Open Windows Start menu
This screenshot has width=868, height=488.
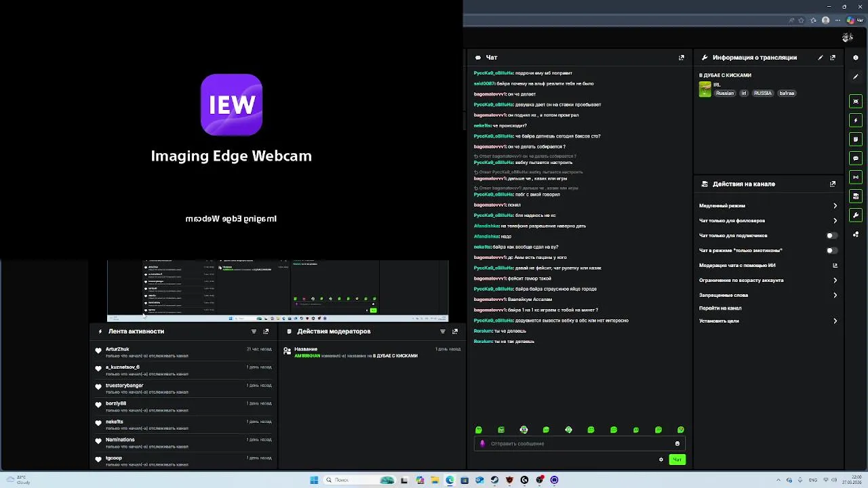pyautogui.click(x=314, y=480)
